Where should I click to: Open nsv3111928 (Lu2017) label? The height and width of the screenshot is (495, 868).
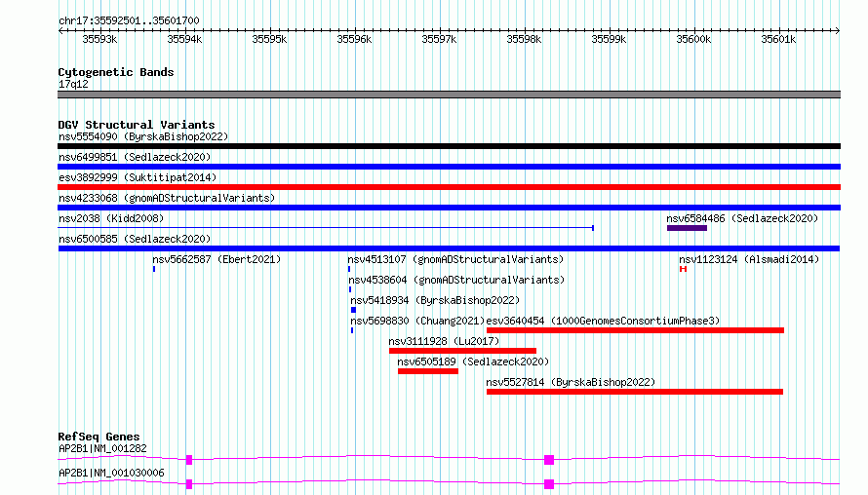coord(444,341)
